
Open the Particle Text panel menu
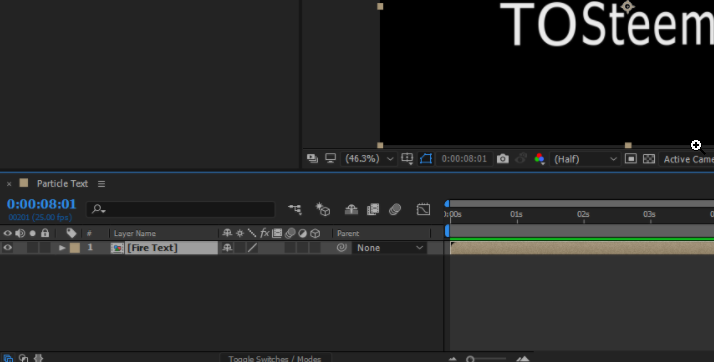[102, 184]
